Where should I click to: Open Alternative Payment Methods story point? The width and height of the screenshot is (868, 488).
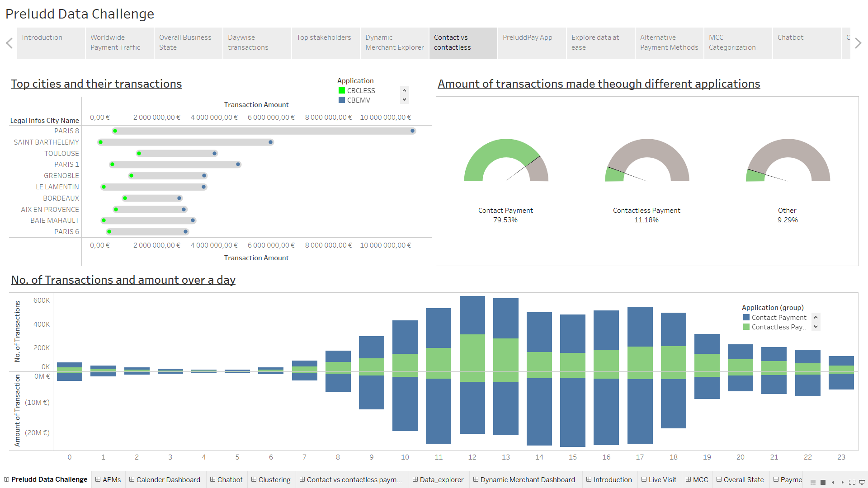coord(669,43)
